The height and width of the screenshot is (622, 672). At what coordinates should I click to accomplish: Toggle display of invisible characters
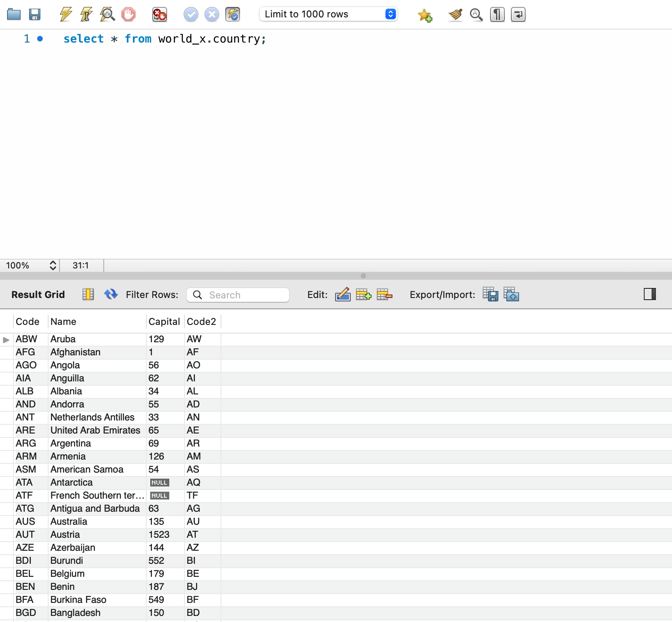click(497, 14)
